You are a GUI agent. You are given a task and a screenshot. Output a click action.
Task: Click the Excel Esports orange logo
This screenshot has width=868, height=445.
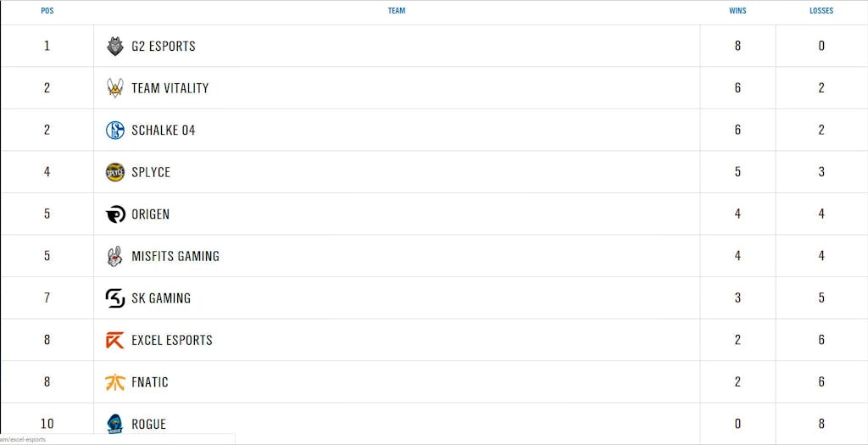[115, 340]
